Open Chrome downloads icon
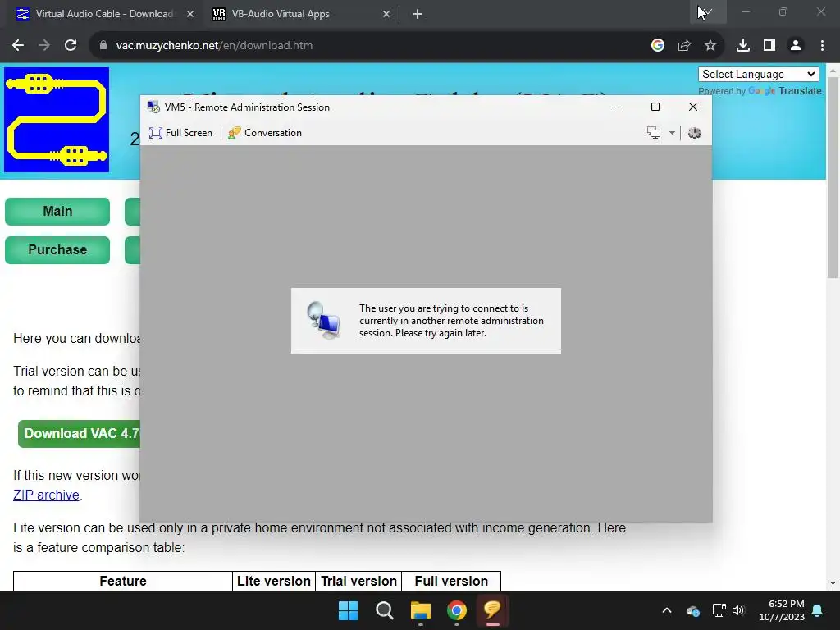The image size is (840, 630). pos(743,46)
